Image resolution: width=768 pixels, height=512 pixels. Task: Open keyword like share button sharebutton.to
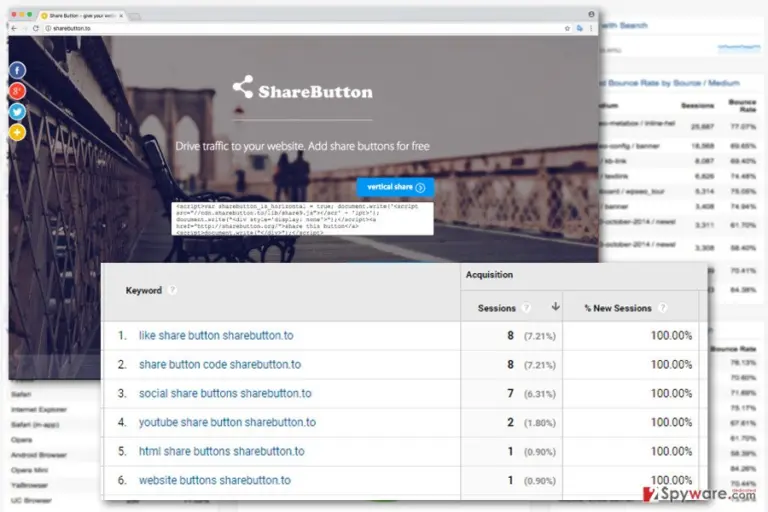click(216, 336)
